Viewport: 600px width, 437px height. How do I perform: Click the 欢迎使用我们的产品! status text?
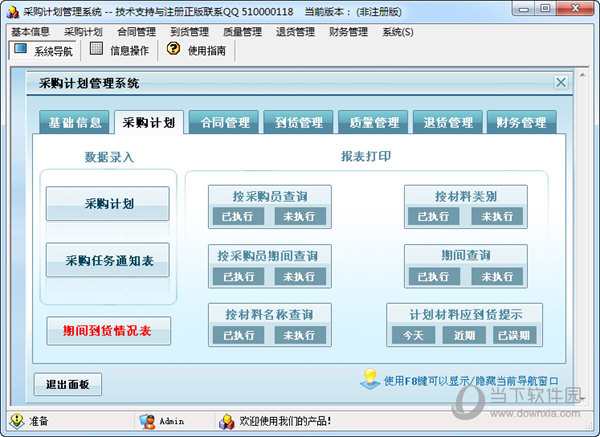(285, 421)
